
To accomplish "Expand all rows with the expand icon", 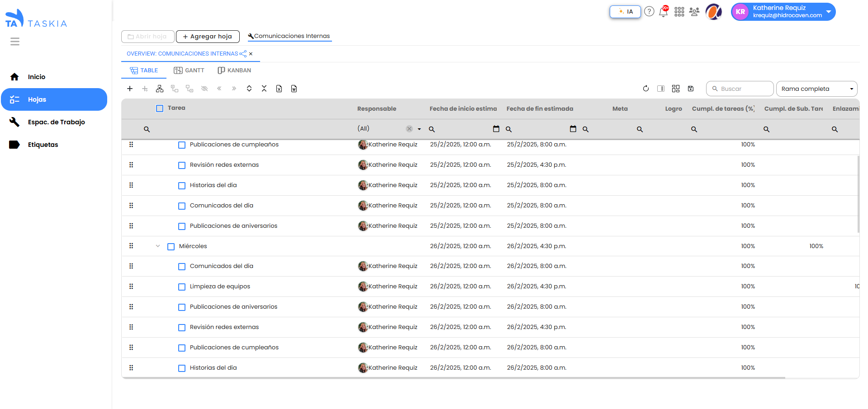I will [x=249, y=89].
